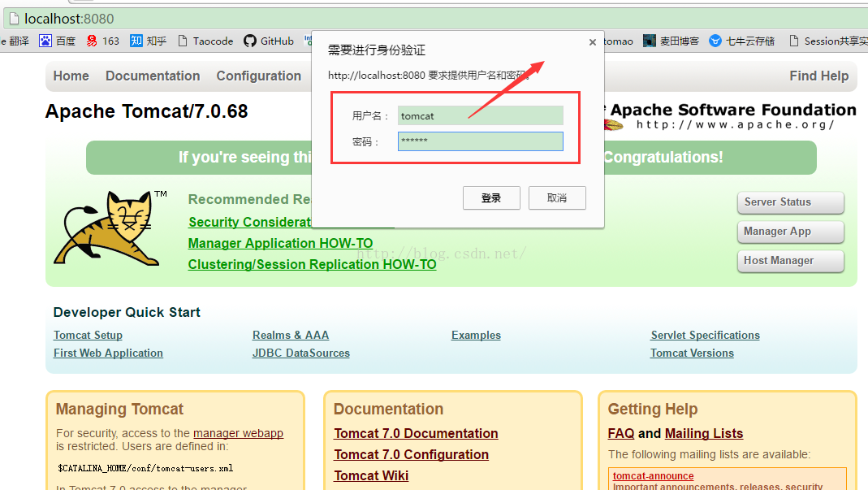Viewport: 868px width, 490px height.
Task: Open the 知乎 bookmark icon
Action: [136, 41]
